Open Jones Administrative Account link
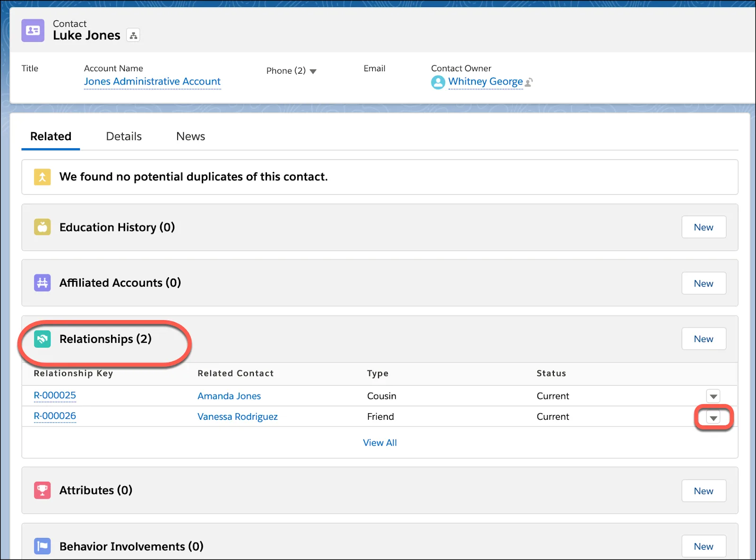The width and height of the screenshot is (756, 560). tap(152, 82)
